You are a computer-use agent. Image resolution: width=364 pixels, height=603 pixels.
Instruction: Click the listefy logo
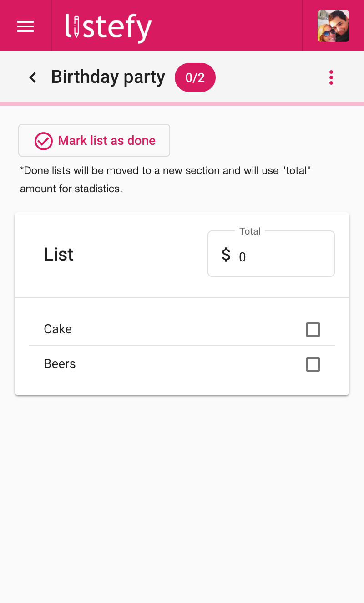[108, 27]
